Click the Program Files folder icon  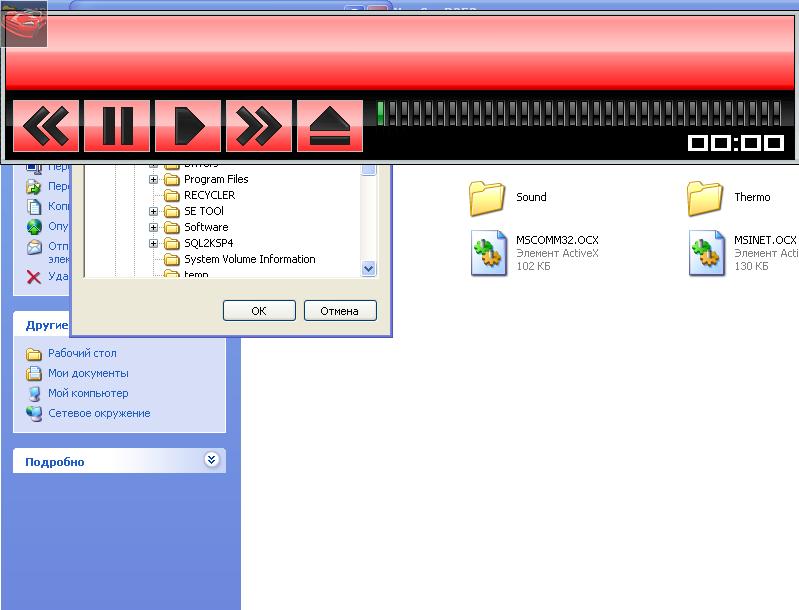pyautogui.click(x=172, y=179)
